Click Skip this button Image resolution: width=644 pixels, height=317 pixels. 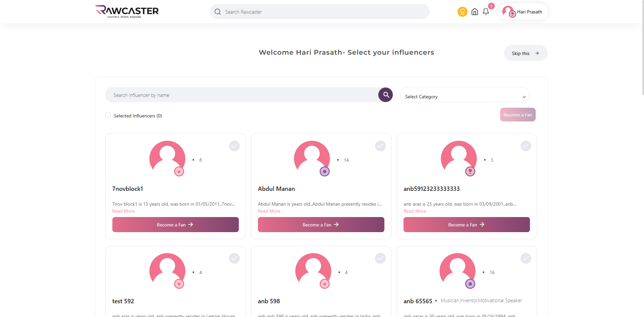(x=525, y=53)
